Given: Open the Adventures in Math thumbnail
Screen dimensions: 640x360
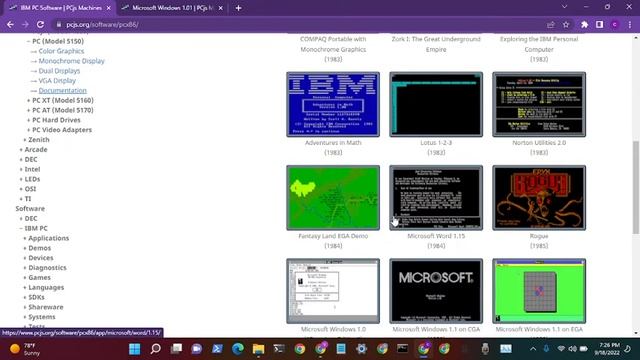Looking at the screenshot, I should tap(333, 104).
